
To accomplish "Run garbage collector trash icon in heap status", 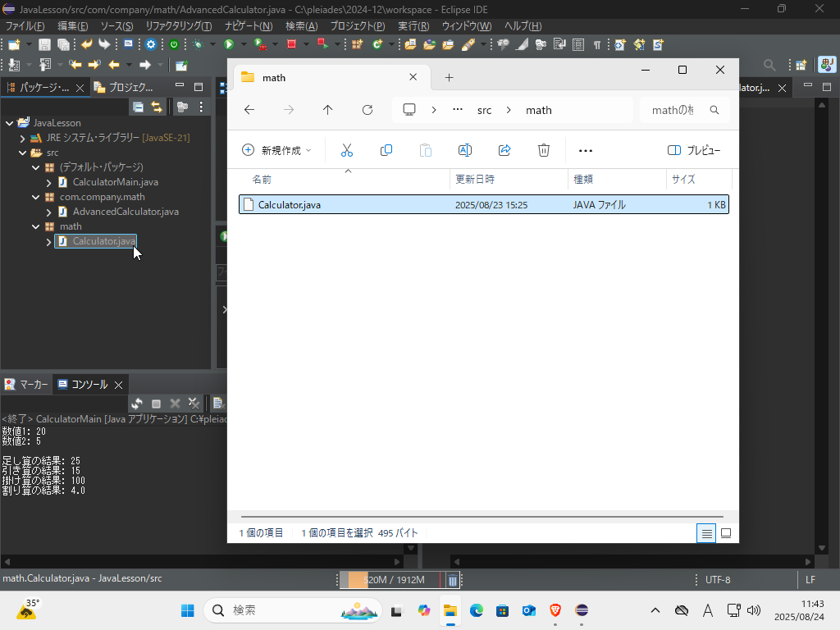I will pos(452,580).
